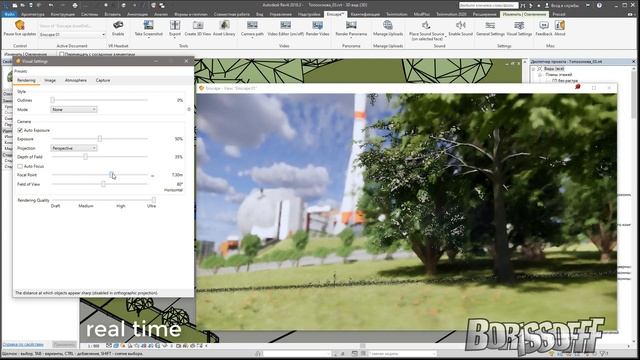This screenshot has height=360, width=640.
Task: Click the VR Headset Enable icon
Action: point(118,25)
